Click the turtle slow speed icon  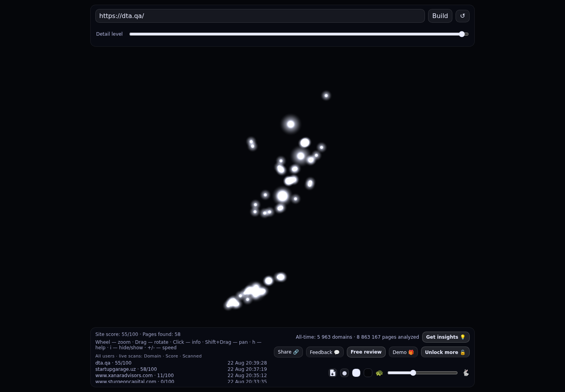pos(379,373)
